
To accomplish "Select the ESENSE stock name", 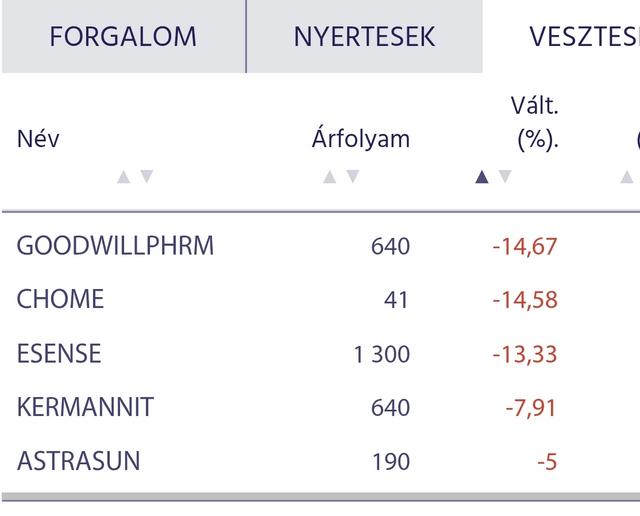I will (59, 354).
